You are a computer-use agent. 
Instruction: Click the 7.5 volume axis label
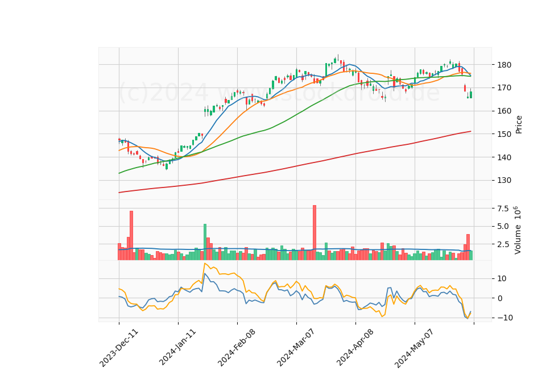[503, 208]
